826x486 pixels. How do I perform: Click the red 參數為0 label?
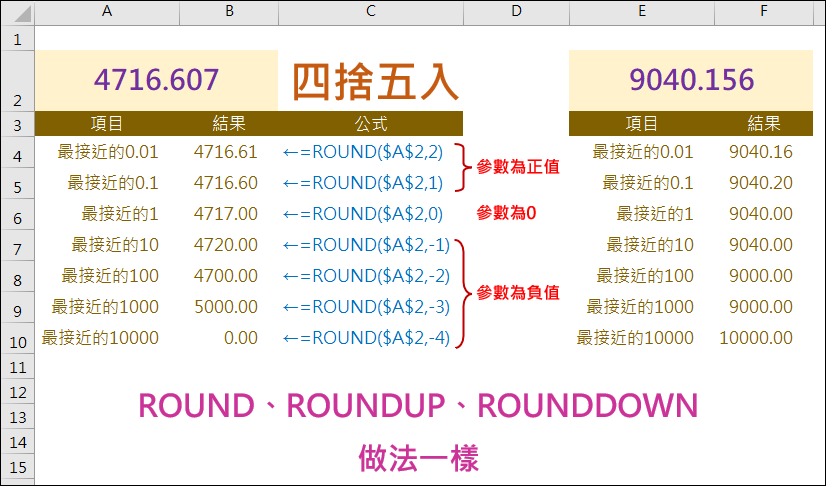(506, 213)
